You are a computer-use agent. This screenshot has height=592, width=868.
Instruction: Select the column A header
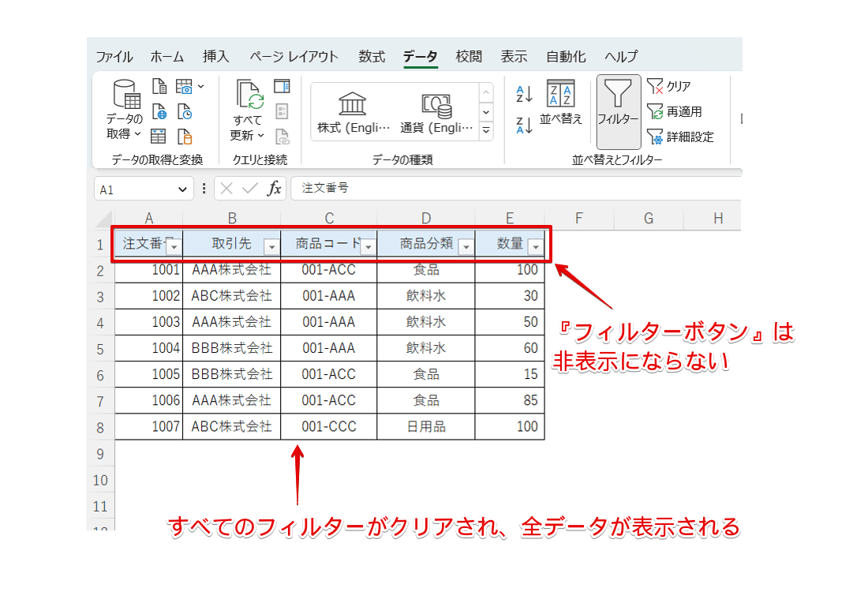[x=149, y=219]
